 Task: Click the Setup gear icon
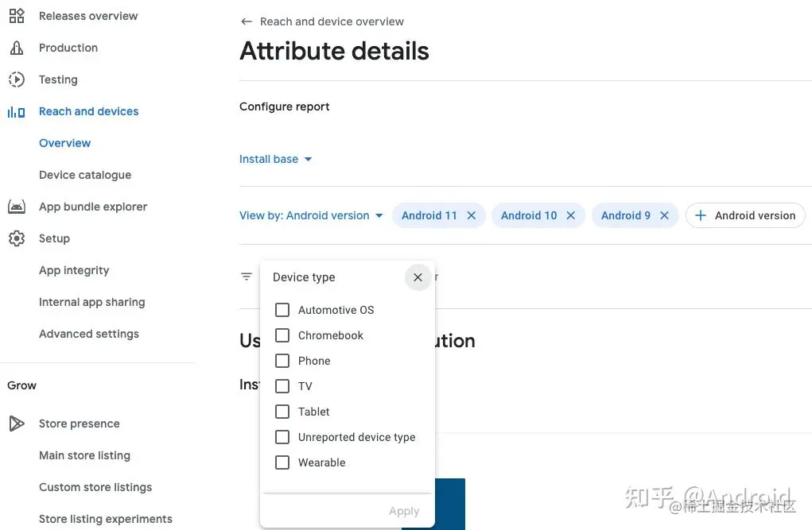[x=17, y=238]
